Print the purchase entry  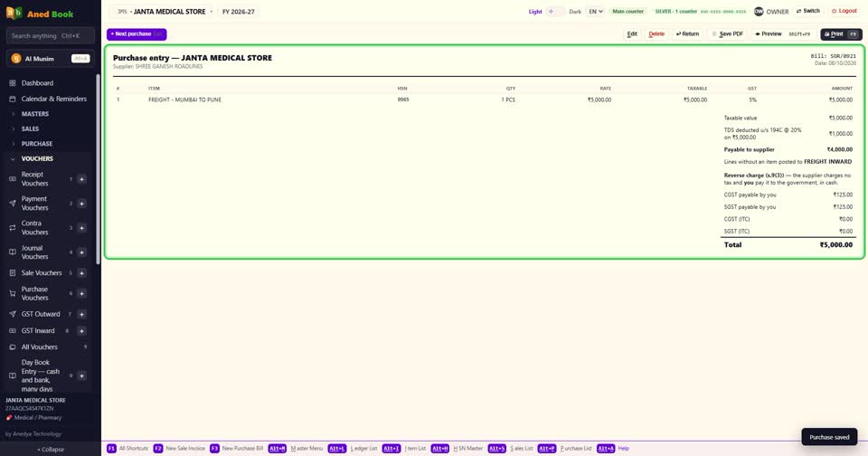(x=841, y=33)
